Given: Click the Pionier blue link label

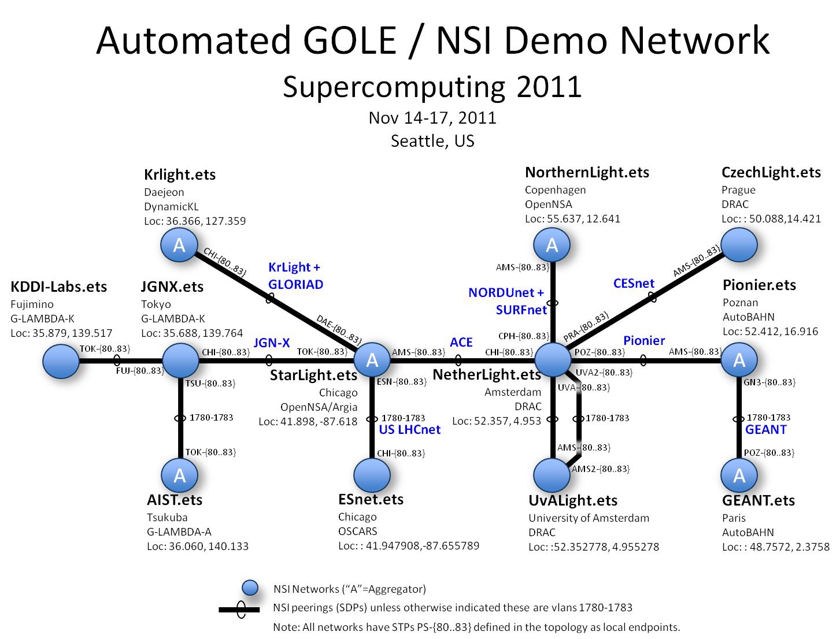Looking at the screenshot, I should click(644, 340).
